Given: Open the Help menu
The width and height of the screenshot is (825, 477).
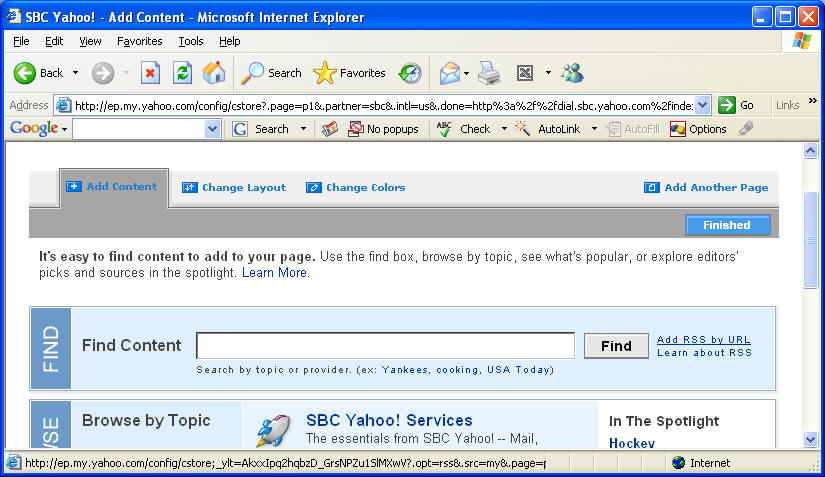Looking at the screenshot, I should (229, 41).
